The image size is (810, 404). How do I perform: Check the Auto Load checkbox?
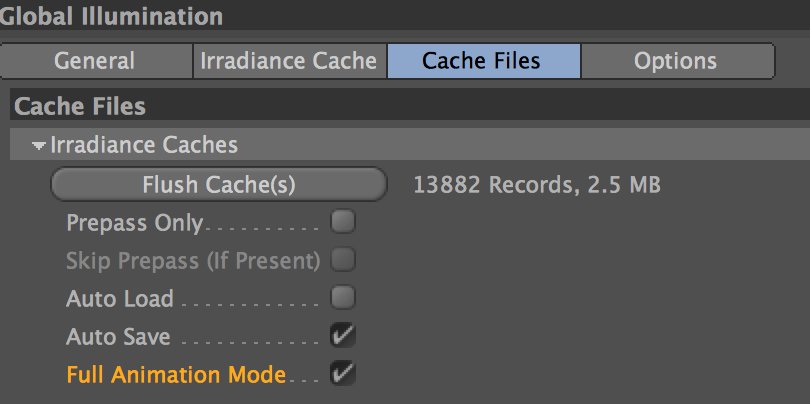click(x=342, y=298)
